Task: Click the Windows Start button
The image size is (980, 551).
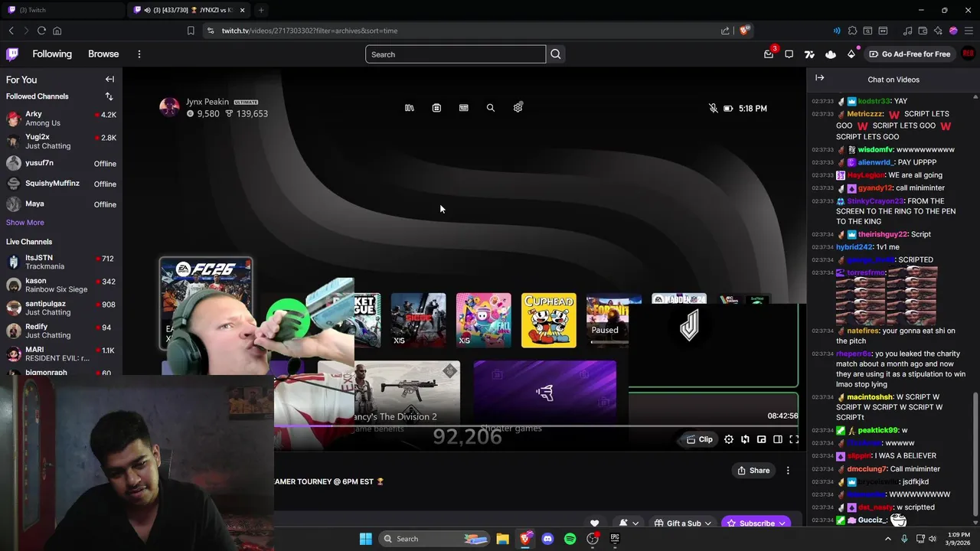Action: tap(366, 539)
